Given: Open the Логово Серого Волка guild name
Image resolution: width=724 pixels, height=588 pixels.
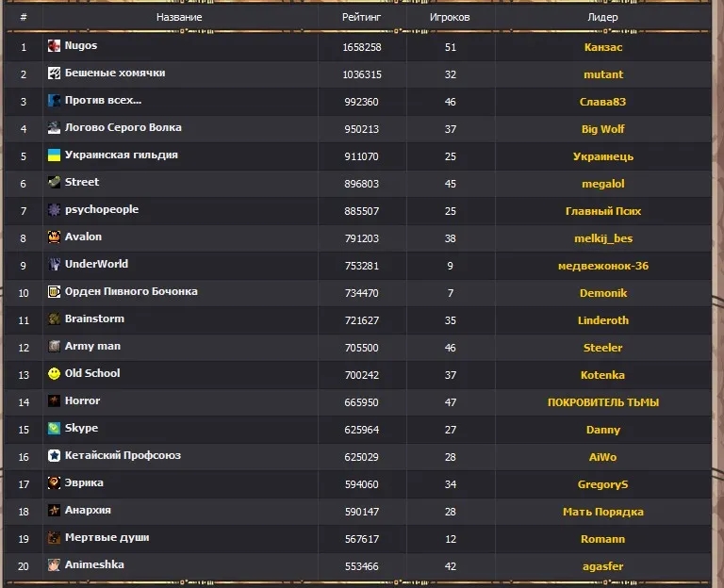Looking at the screenshot, I should pyautogui.click(x=123, y=127).
